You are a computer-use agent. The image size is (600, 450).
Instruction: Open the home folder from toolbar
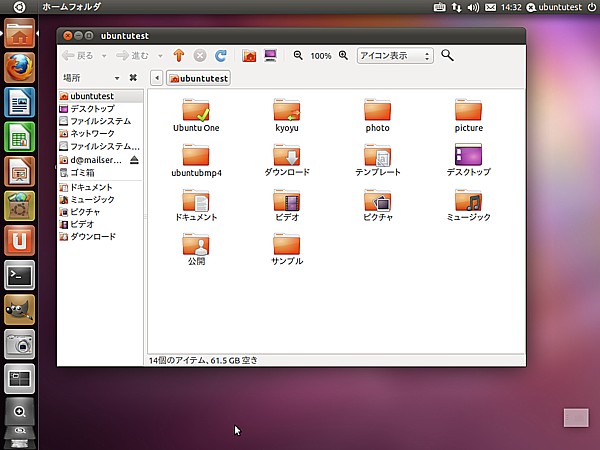pyautogui.click(x=249, y=55)
